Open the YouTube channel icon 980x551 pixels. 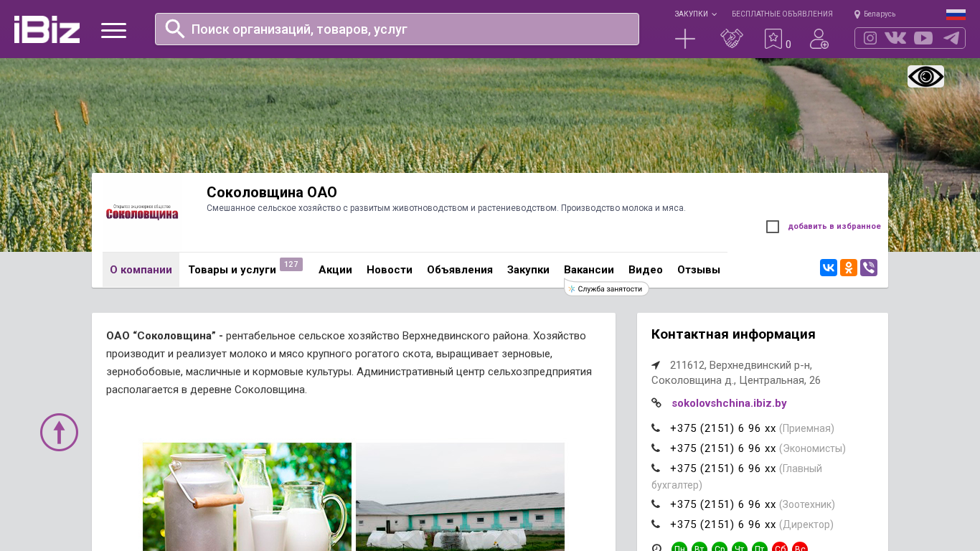click(923, 38)
